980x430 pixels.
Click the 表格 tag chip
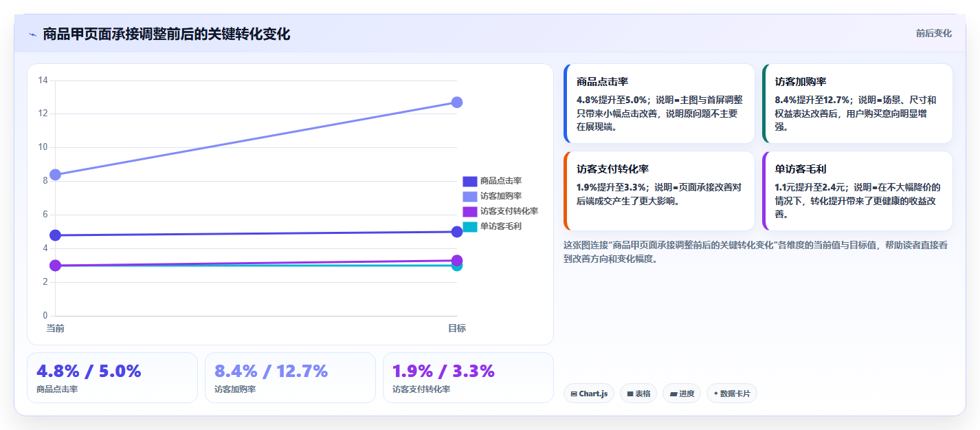[638, 394]
